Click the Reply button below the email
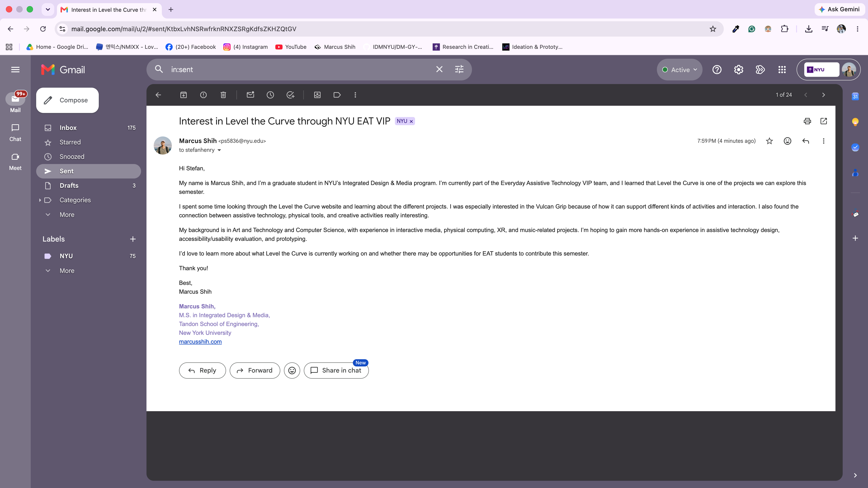Viewport: 868px width, 488px height. click(x=202, y=371)
